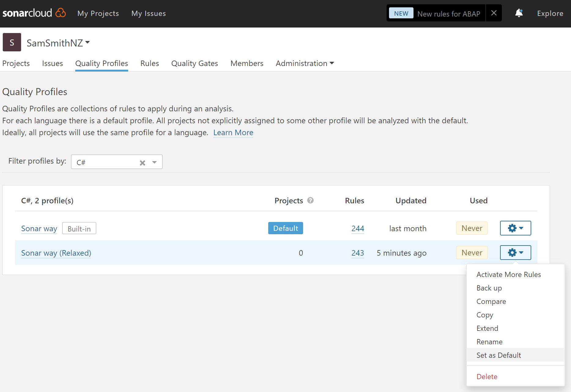The image size is (571, 392).
Task: View the 244 rules of Sonar way
Action: click(358, 228)
